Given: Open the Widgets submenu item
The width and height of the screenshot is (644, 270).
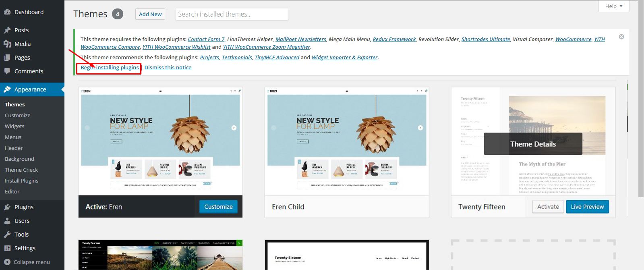Looking at the screenshot, I should tap(14, 126).
